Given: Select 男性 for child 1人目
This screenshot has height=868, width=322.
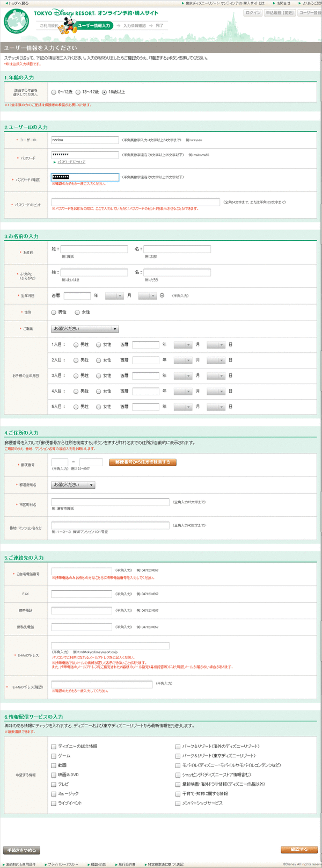Looking at the screenshot, I should 76,345.
